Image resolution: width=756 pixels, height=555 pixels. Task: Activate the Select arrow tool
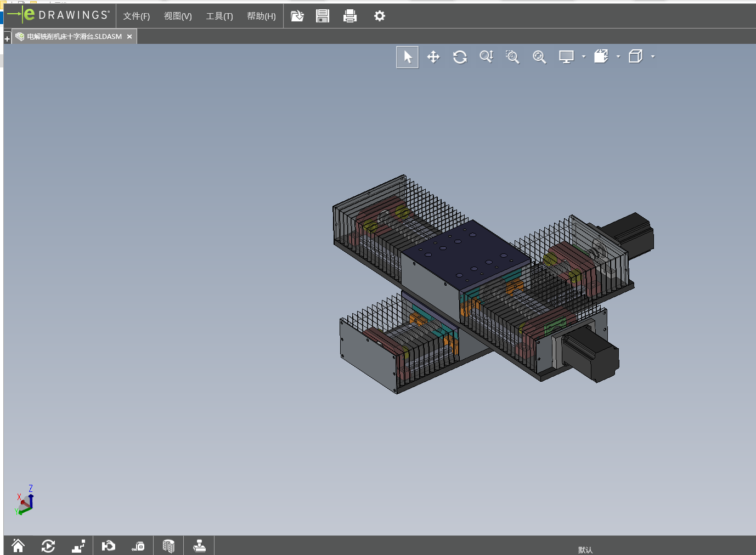(x=407, y=57)
